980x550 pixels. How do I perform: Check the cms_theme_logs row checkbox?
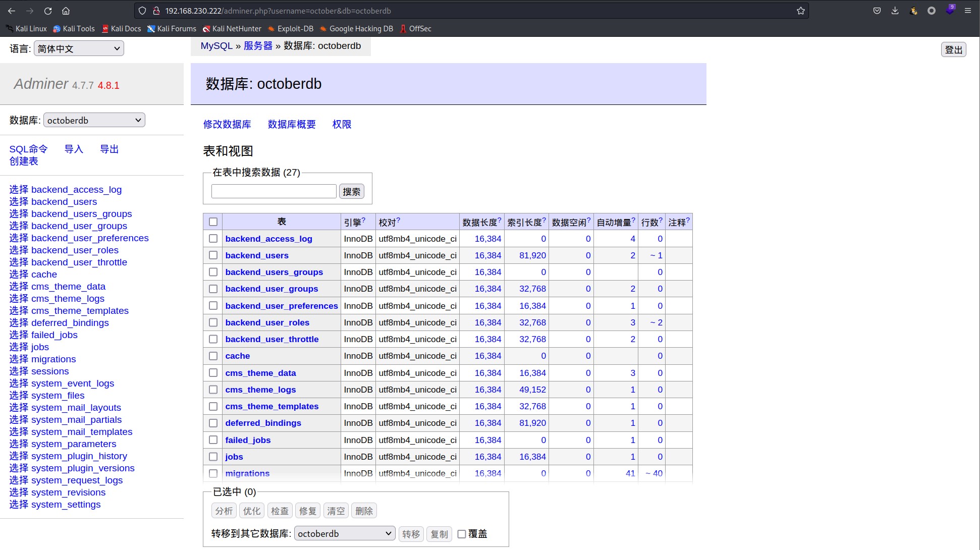click(213, 389)
